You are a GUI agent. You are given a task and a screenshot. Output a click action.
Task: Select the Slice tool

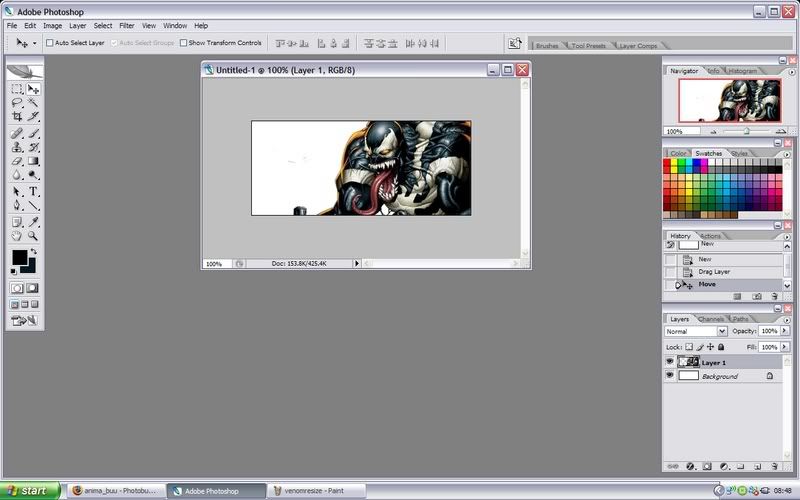coord(33,116)
